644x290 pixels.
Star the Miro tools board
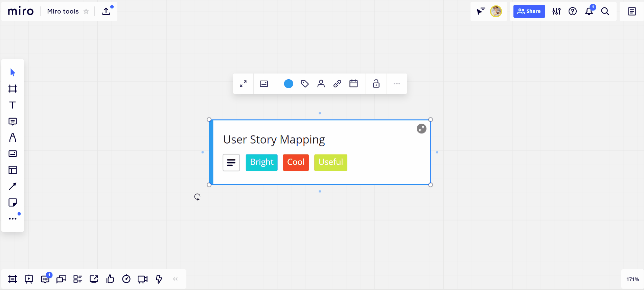point(86,12)
